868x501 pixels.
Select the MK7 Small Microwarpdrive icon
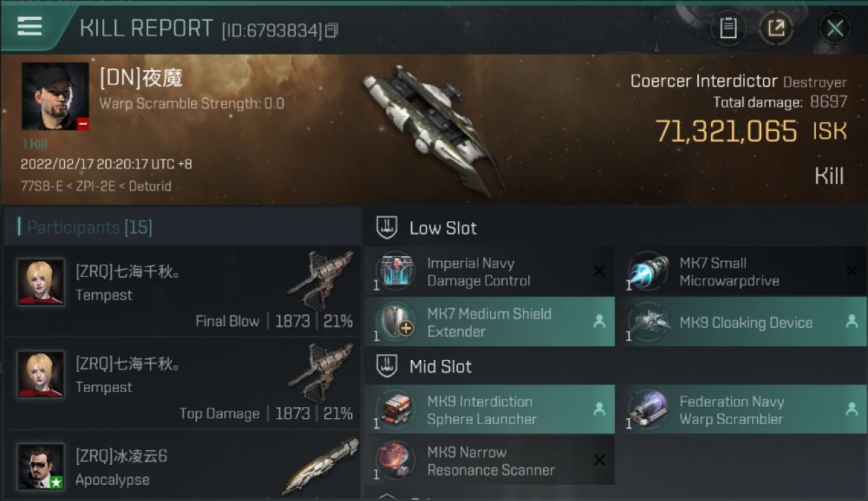[x=648, y=271]
